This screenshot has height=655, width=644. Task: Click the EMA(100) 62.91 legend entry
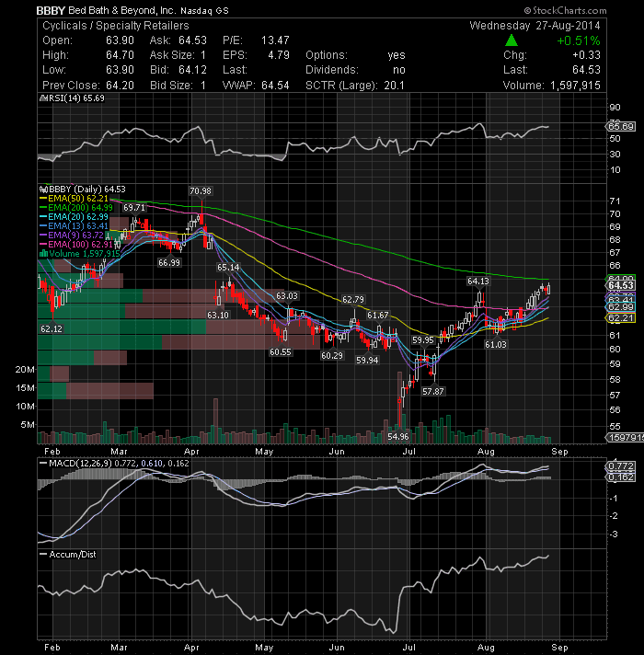[80, 245]
